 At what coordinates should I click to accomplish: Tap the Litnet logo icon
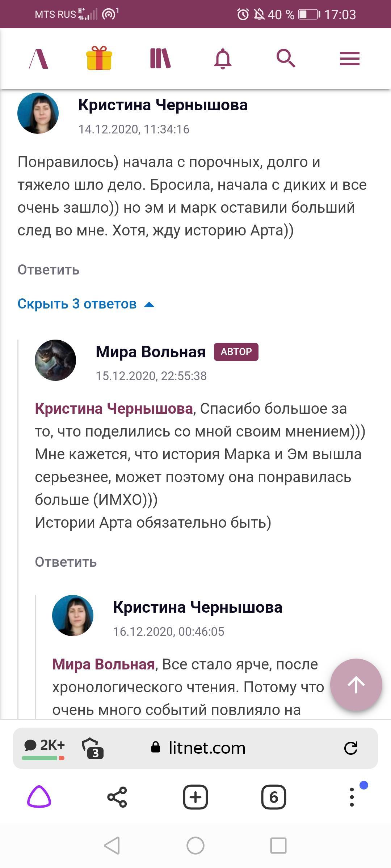[x=39, y=59]
